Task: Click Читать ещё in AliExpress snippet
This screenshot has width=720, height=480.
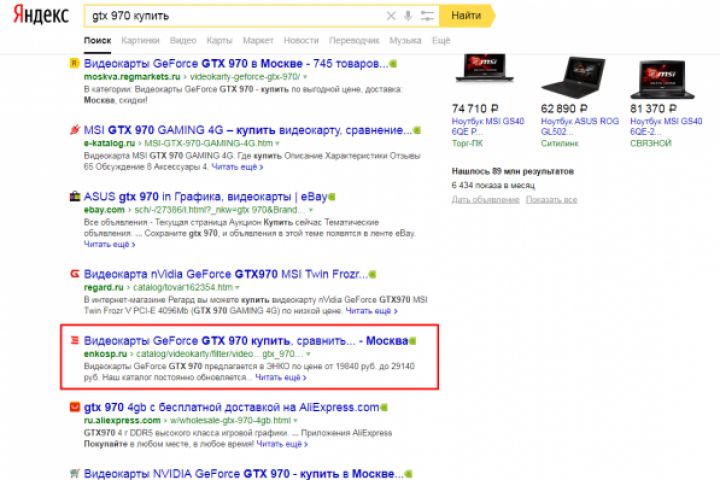Action: [x=282, y=444]
